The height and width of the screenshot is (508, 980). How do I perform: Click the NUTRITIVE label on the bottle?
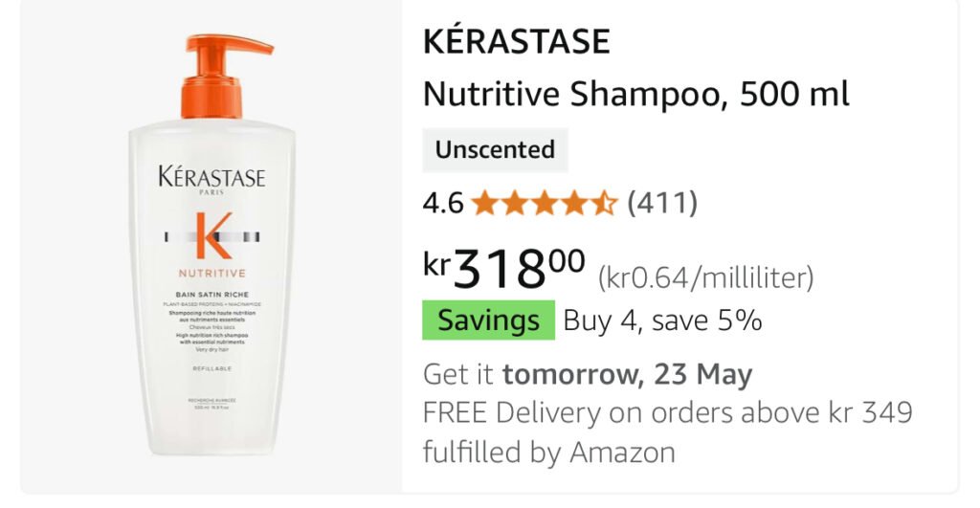pos(212,274)
